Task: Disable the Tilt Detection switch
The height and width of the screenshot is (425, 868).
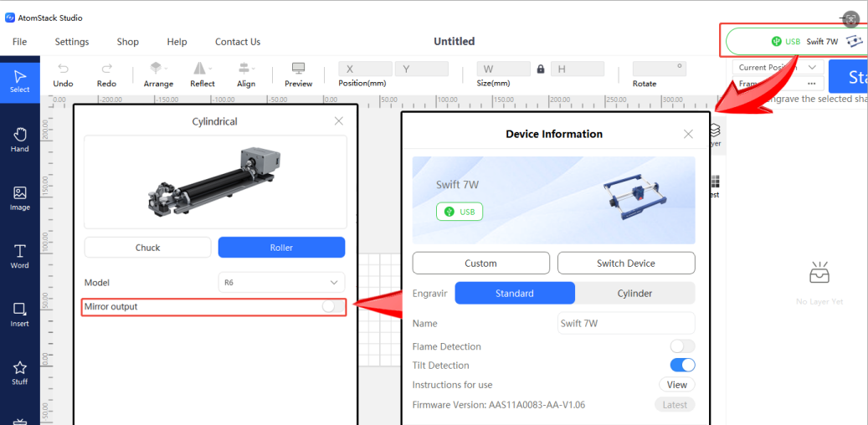Action: (682, 366)
